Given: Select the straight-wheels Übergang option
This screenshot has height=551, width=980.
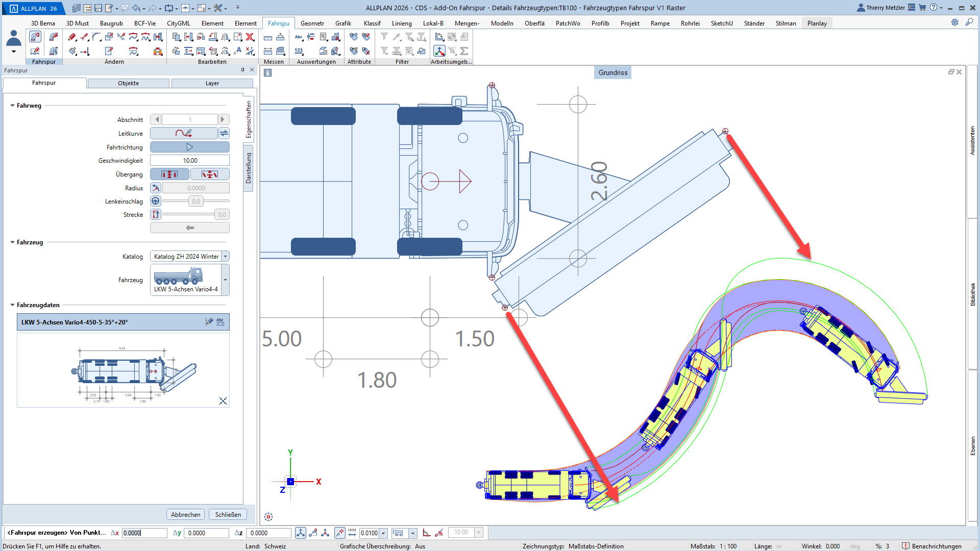Looking at the screenshot, I should [x=169, y=174].
